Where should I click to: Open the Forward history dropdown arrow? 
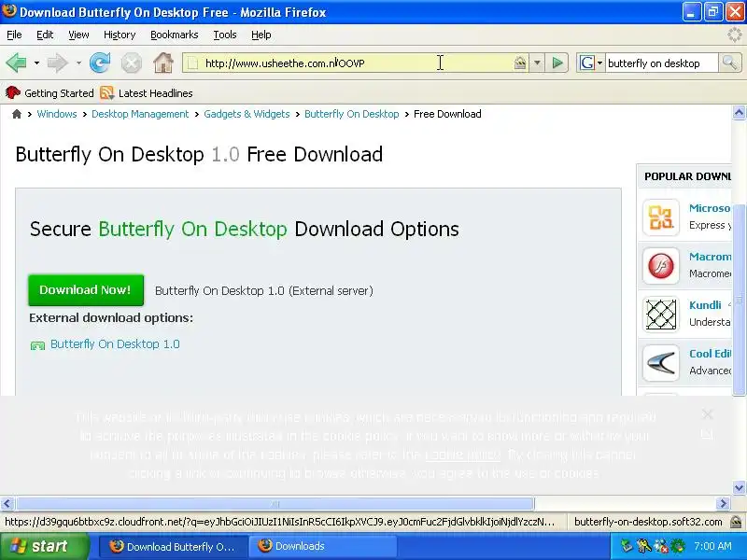(x=78, y=63)
